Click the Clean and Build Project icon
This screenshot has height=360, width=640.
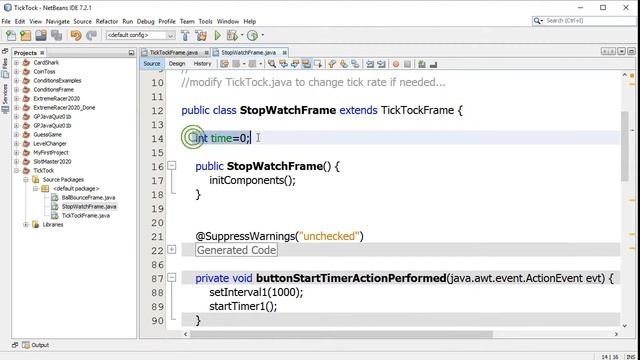[x=201, y=36]
